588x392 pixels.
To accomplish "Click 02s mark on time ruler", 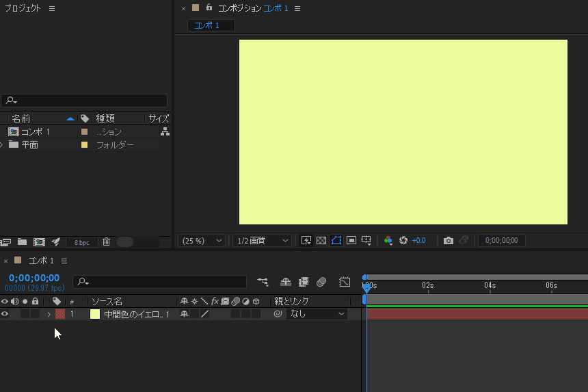I will point(428,285).
